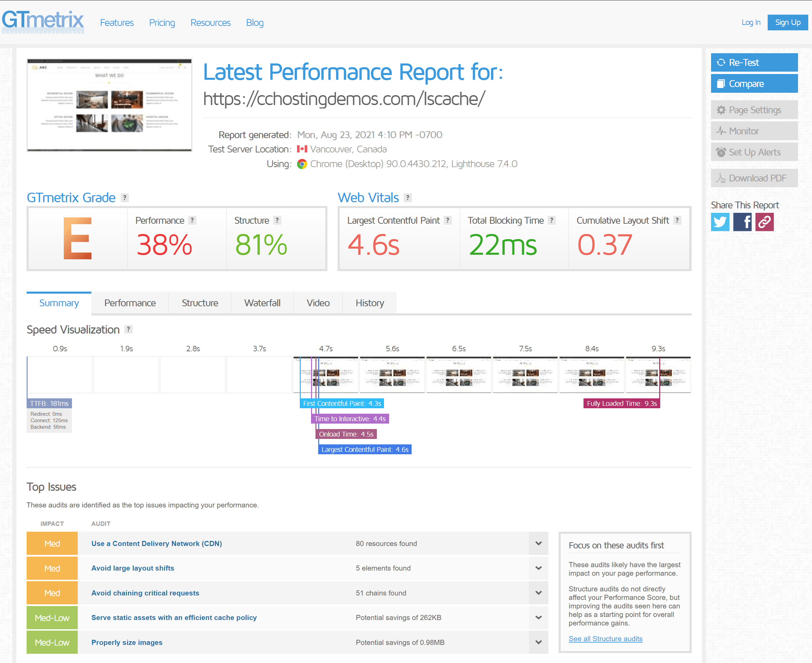Click the copy link share icon
This screenshot has width=812, height=663.
(764, 222)
